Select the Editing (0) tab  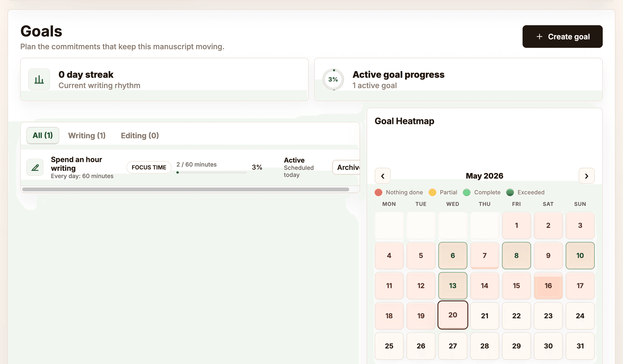point(140,135)
